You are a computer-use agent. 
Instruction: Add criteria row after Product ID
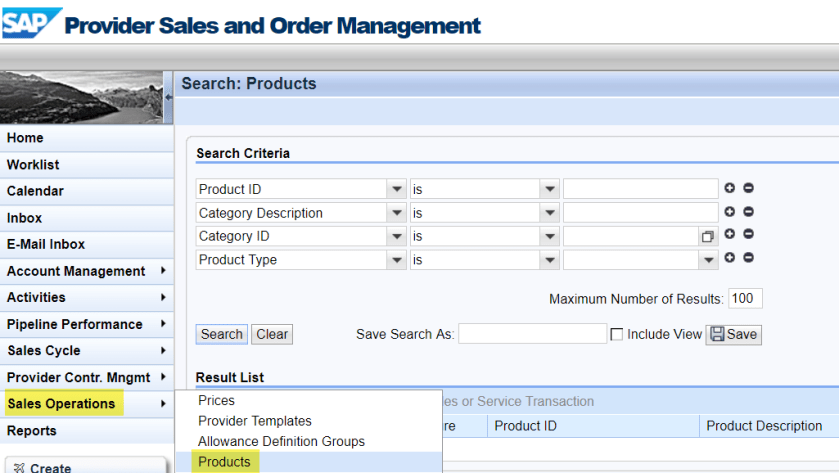[730, 188]
